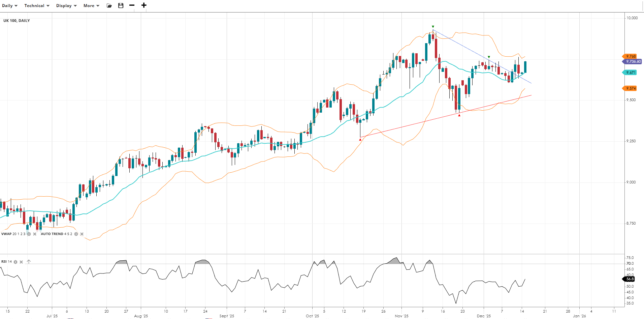Image resolution: width=644 pixels, height=319 pixels.
Task: Remove the RSI 14 indicator
Action: pyautogui.click(x=21, y=262)
